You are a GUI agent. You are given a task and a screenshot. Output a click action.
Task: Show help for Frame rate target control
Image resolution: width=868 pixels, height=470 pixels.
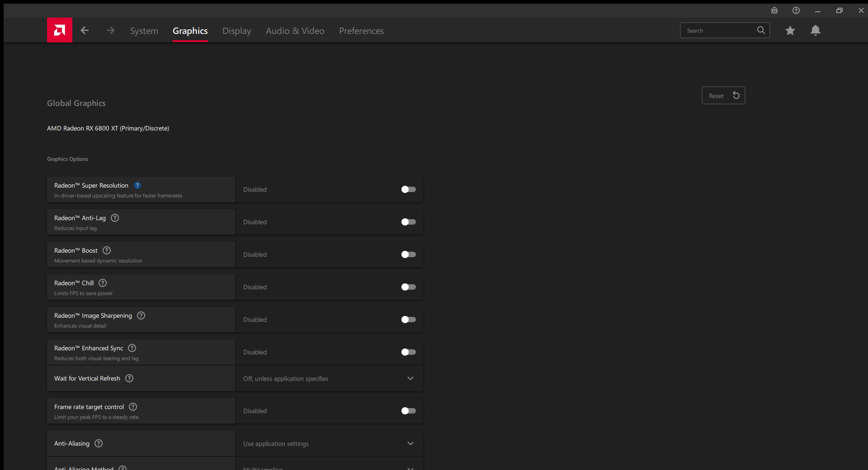point(133,407)
